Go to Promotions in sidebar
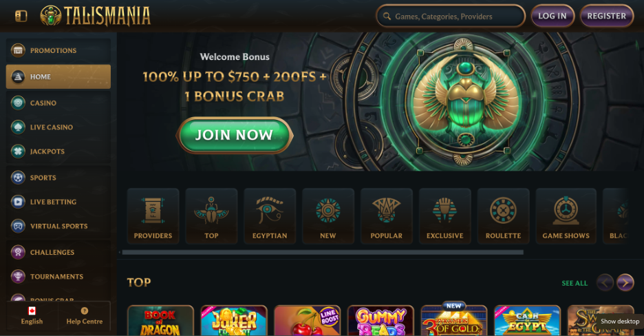Screen dimensions: 644x336 pyautogui.click(x=58, y=50)
